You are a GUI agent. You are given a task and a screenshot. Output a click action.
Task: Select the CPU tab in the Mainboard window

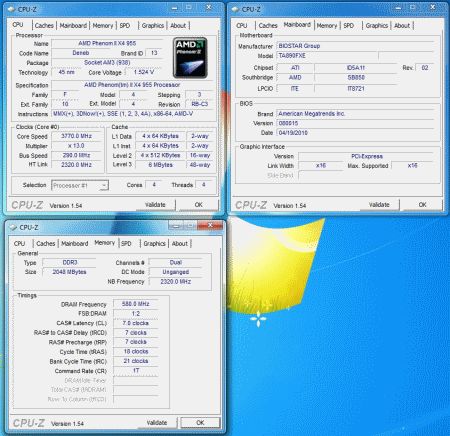point(242,26)
